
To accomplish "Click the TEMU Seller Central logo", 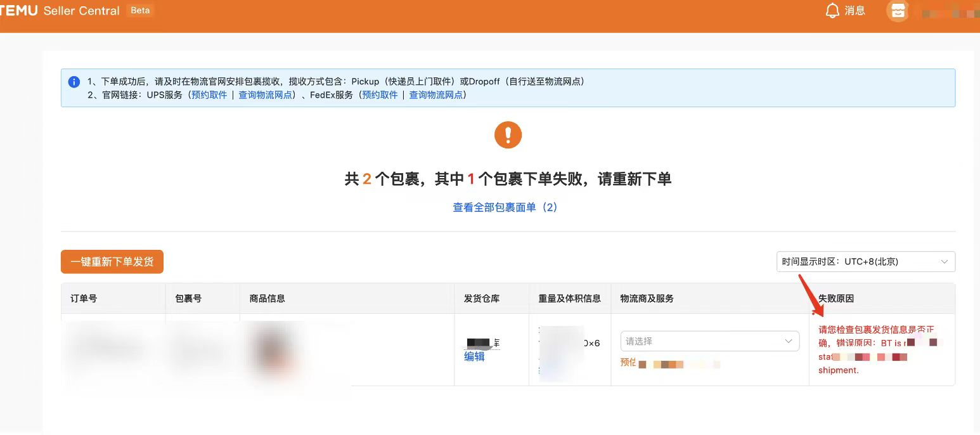I will point(60,11).
